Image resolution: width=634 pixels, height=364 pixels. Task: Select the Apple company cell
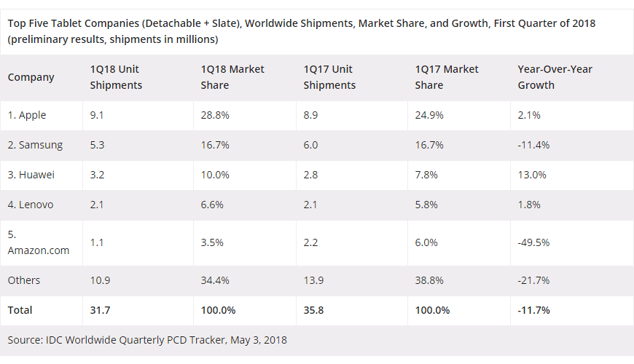[29, 115]
